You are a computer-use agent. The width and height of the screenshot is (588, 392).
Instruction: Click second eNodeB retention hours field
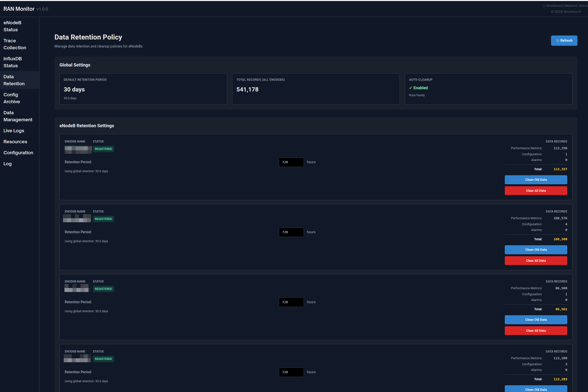pos(291,232)
